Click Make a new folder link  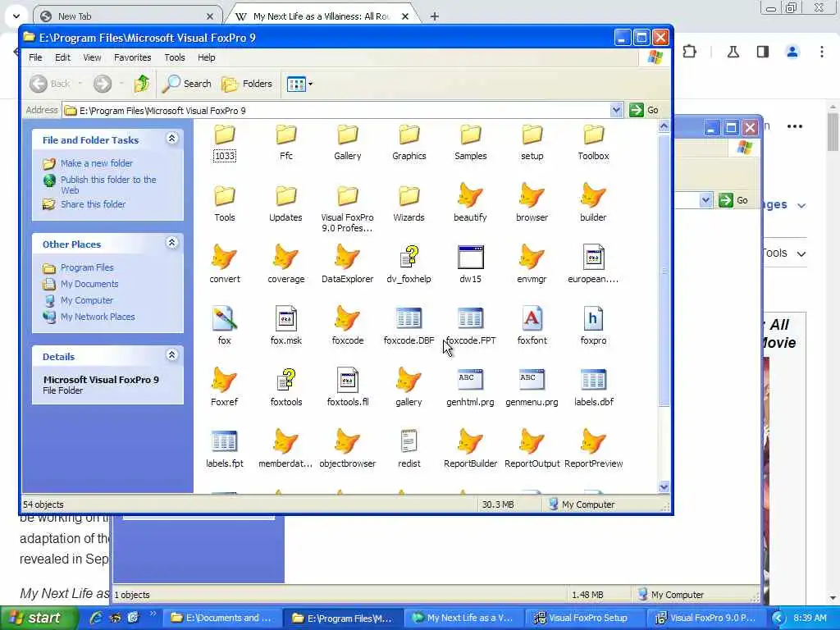coord(97,163)
